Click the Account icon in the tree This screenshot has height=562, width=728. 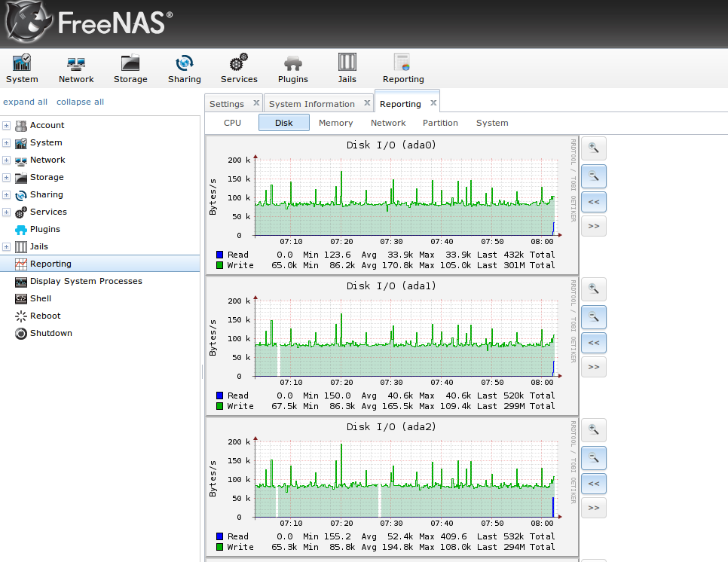point(21,126)
